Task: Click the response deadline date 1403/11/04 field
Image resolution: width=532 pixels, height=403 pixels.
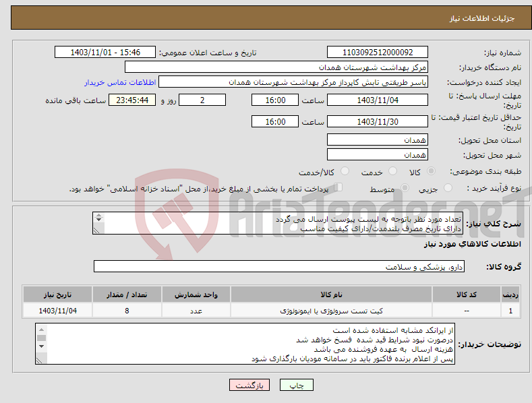Action: 378,100
